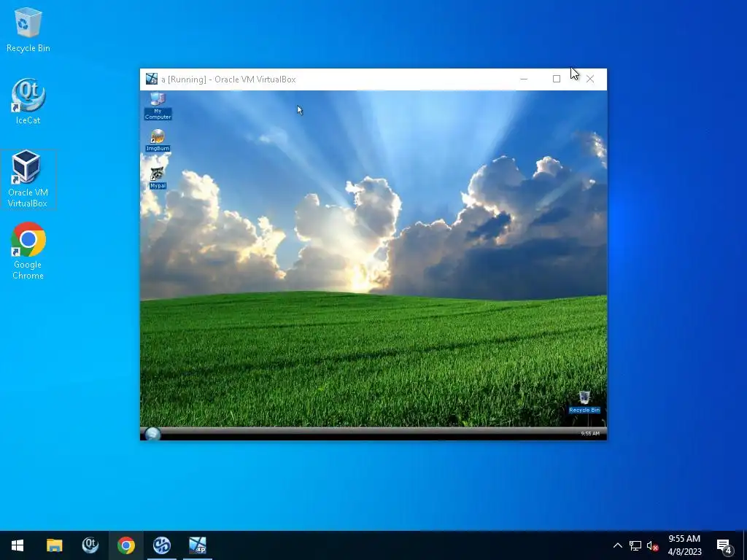
Task: Open the Qt IceCat taskbar icon
Action: point(90,545)
